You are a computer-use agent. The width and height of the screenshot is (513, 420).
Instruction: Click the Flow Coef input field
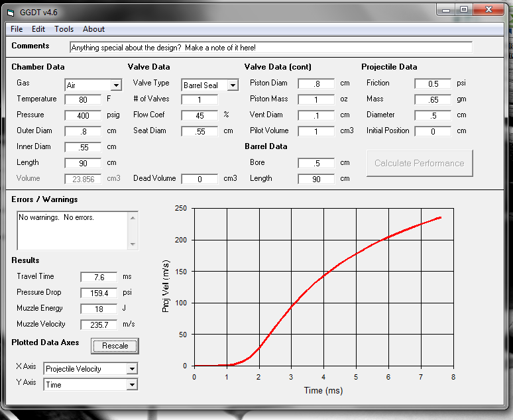tap(199, 115)
